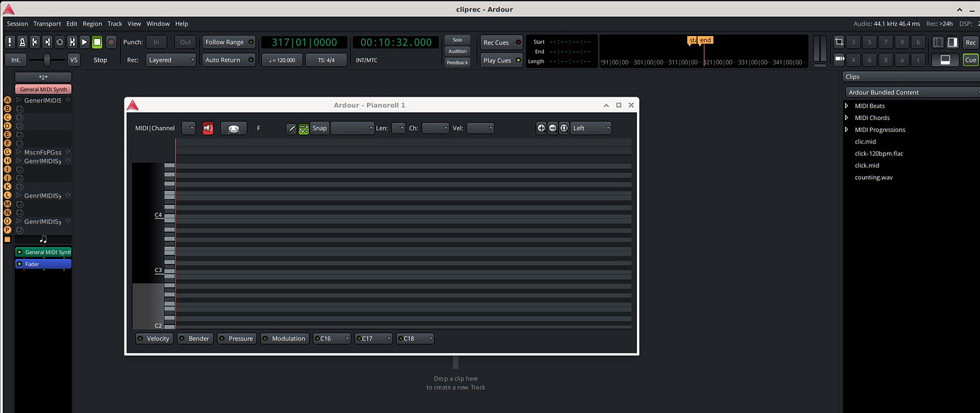Click the zoom out minus icon

(552, 128)
